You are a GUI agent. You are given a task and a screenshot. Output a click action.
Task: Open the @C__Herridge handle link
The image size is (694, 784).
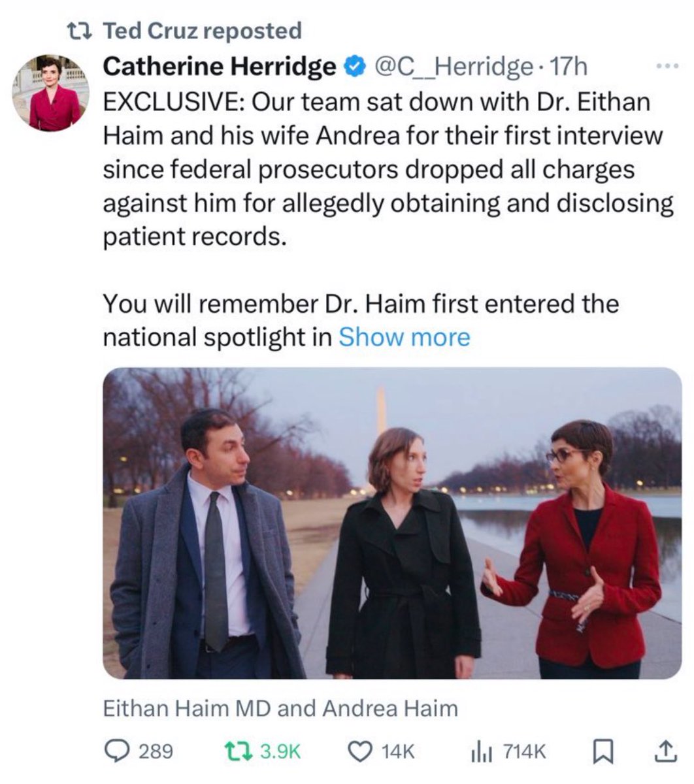point(452,67)
